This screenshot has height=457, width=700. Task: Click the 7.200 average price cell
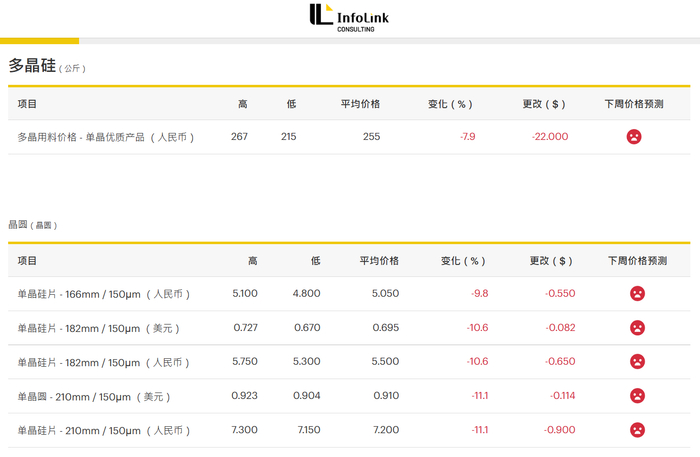(385, 430)
